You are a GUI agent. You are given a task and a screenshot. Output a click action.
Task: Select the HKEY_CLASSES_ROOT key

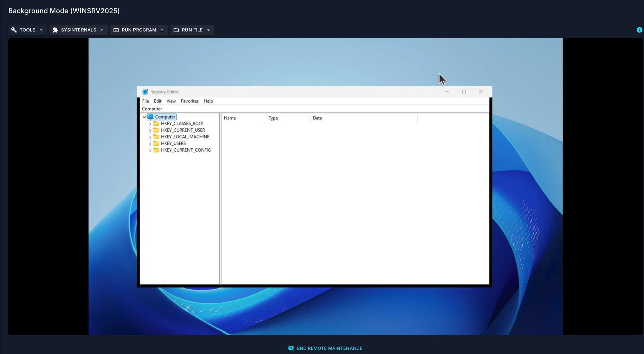[x=182, y=123]
